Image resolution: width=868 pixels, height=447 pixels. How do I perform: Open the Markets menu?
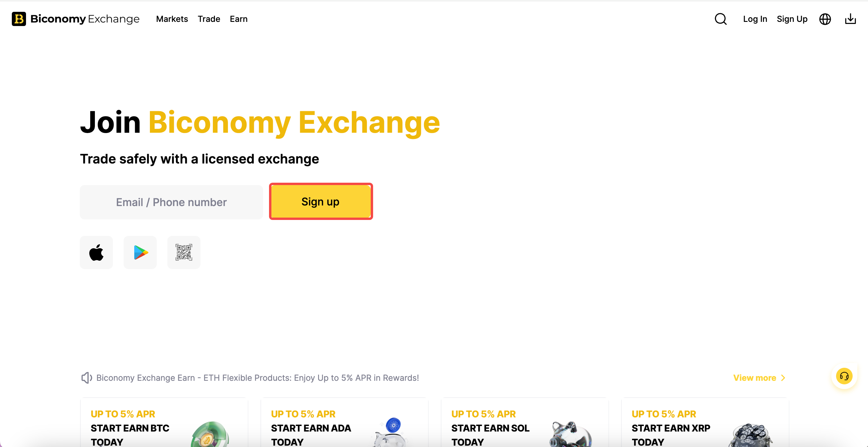(172, 19)
